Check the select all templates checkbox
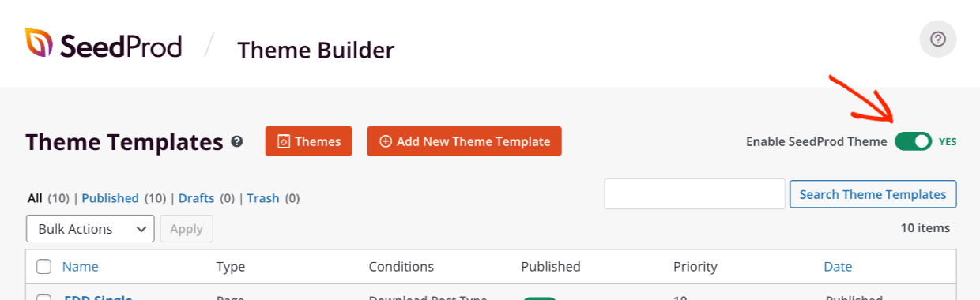 click(44, 267)
